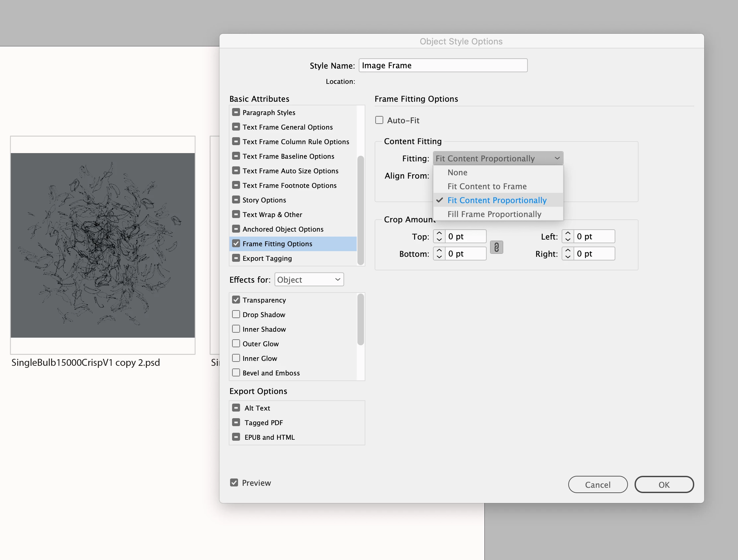The height and width of the screenshot is (560, 738).
Task: Toggle the Tagged PDF export option icon
Action: pos(236,422)
